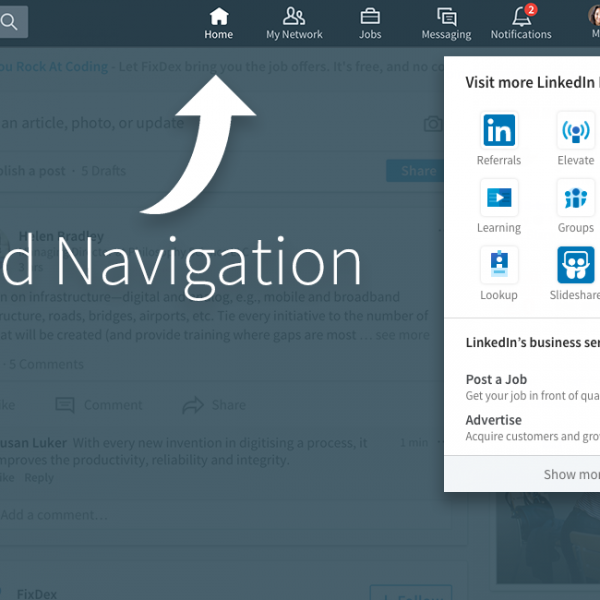600x600 pixels.
Task: Open Helen Bradley's profile name
Action: pyautogui.click(x=61, y=236)
